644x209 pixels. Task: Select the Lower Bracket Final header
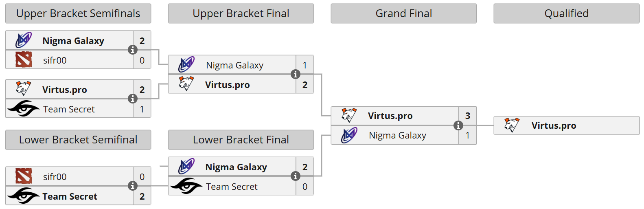pos(241,140)
